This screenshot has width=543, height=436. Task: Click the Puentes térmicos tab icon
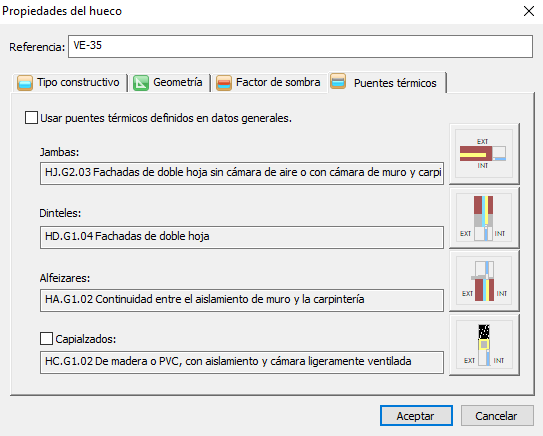click(x=338, y=81)
